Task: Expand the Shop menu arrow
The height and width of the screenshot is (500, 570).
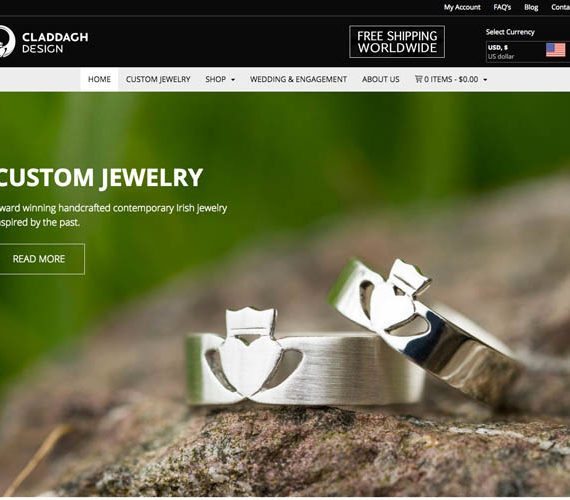Action: coord(233,80)
